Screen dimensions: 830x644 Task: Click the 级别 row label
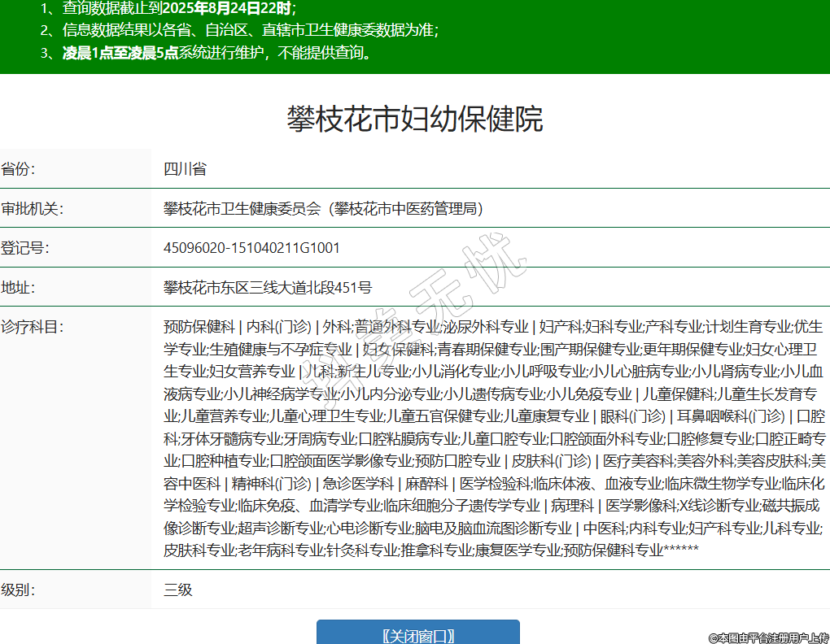(19, 590)
